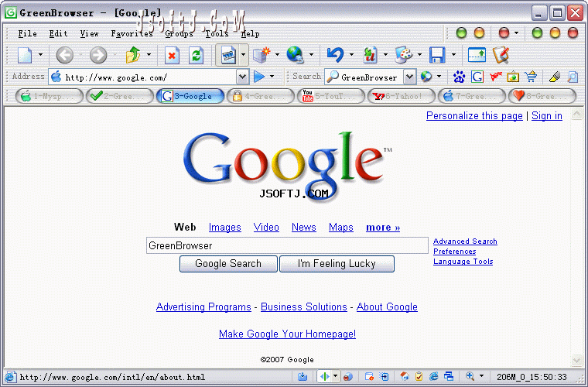This screenshot has width=588, height=387.
Task: Click the picture frame image search icon
Action: (x=513, y=77)
